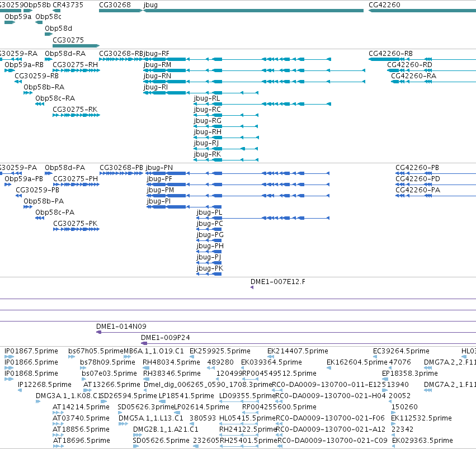Click the jbug-PF protein label

tap(159, 179)
